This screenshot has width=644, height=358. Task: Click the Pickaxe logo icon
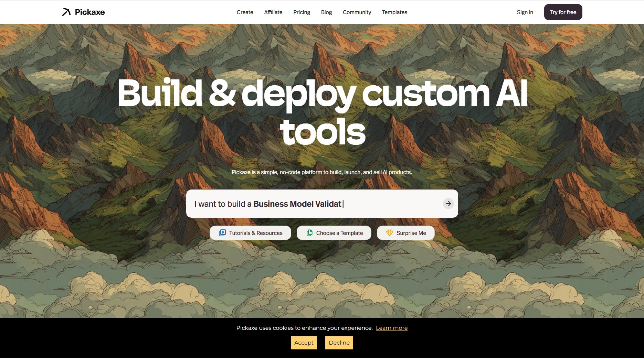[66, 12]
